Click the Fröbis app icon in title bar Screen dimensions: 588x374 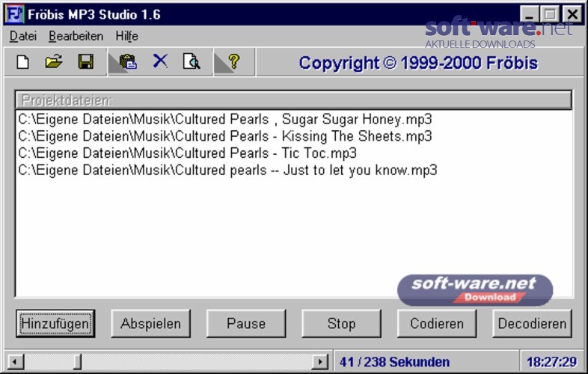click(x=15, y=14)
